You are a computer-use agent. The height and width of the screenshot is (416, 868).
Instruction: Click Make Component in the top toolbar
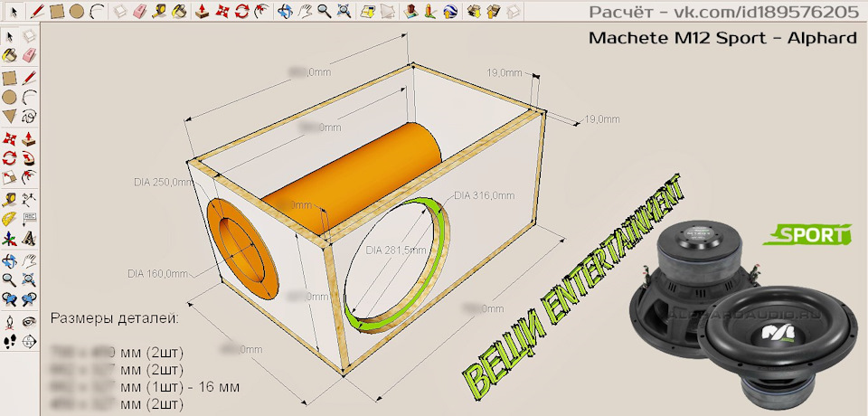pyautogui.click(x=119, y=11)
